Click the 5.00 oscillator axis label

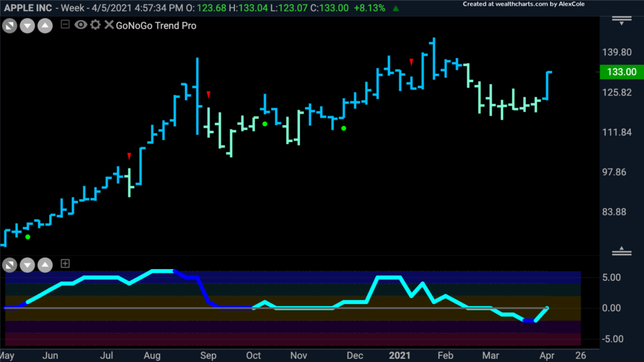tap(611, 277)
